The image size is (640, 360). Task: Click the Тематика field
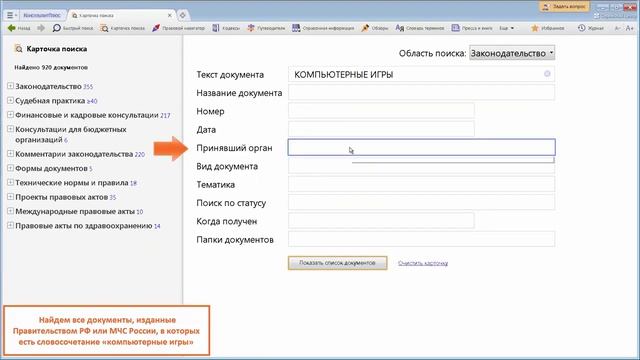tap(421, 184)
